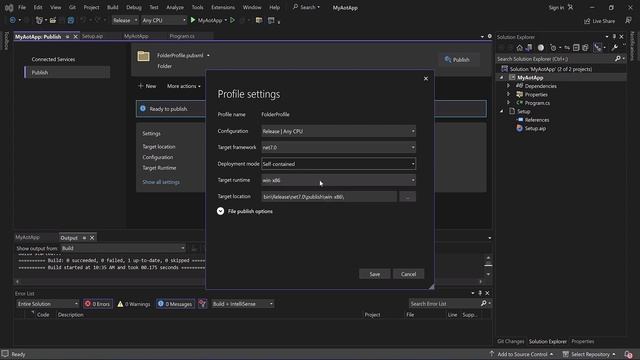The image size is (640, 360).
Task: Click the new project toolbar icon
Action: [39, 20]
